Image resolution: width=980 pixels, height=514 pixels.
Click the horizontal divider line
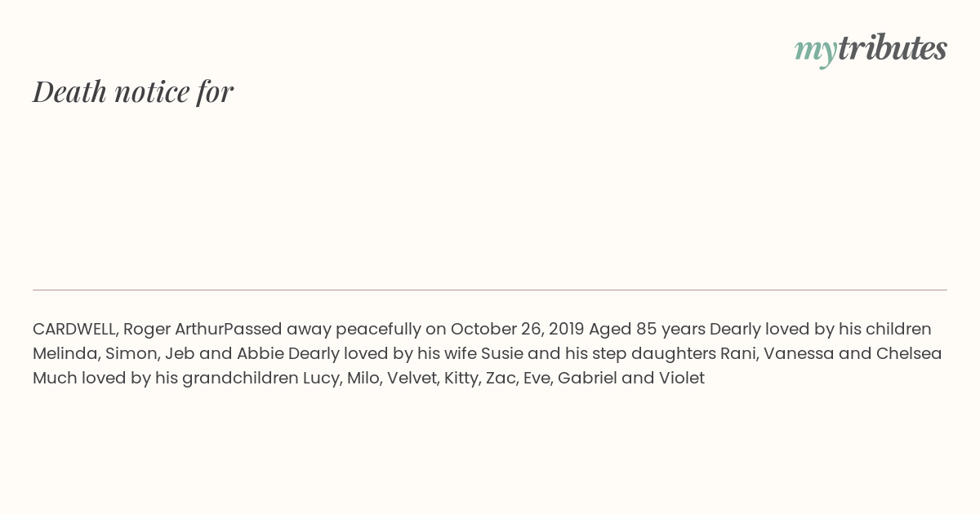point(490,290)
